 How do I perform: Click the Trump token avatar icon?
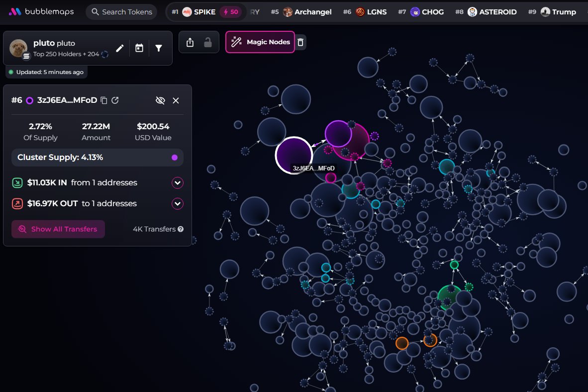click(x=546, y=12)
